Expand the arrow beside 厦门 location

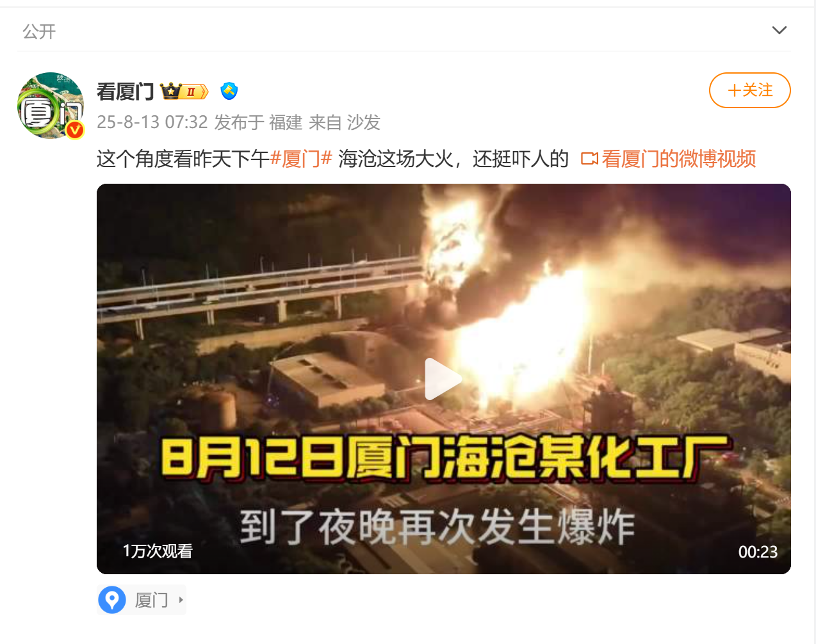pyautogui.click(x=181, y=600)
